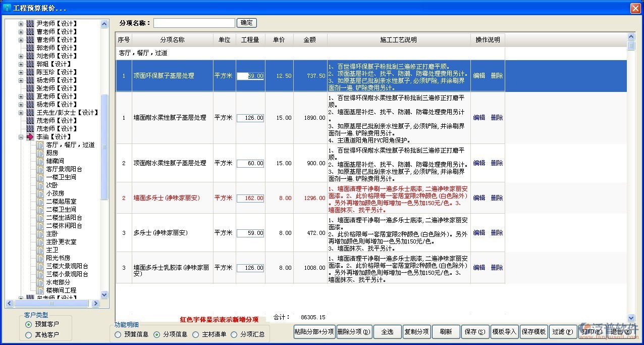Click the grid icon beside 王先生/彭女士【设计】
Viewport: 644px width, 345px height.
tap(30, 113)
